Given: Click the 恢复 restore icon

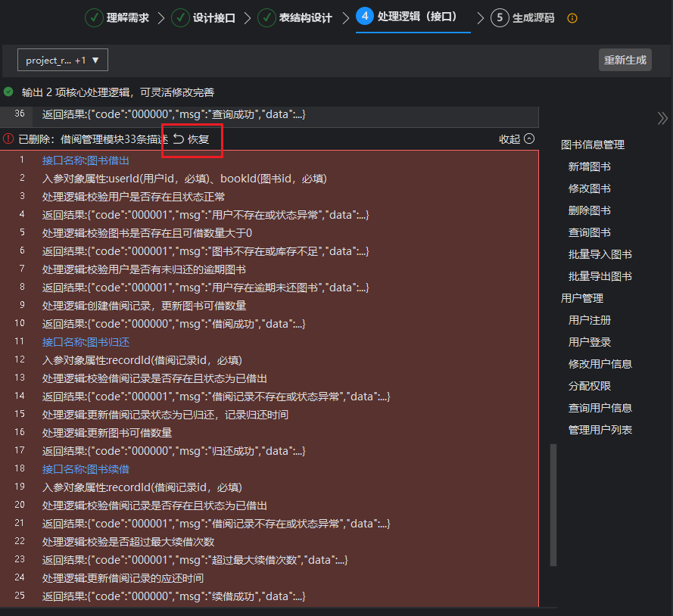Looking at the screenshot, I should [x=179, y=138].
